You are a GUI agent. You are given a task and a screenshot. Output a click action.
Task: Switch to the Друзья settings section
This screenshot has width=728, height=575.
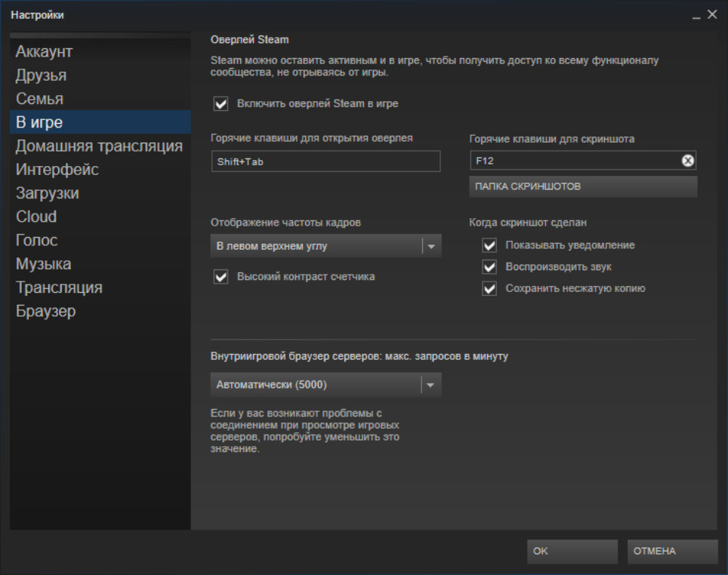pos(41,75)
